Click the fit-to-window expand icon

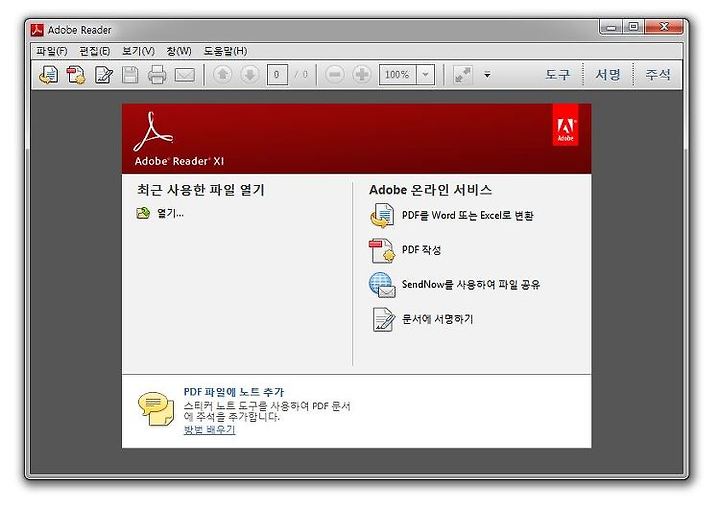[x=463, y=74]
